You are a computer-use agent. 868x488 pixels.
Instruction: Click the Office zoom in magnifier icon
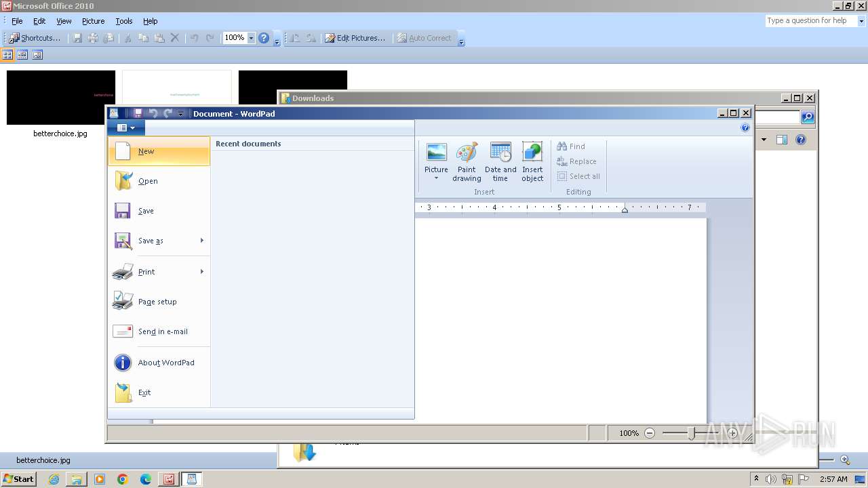845,460
